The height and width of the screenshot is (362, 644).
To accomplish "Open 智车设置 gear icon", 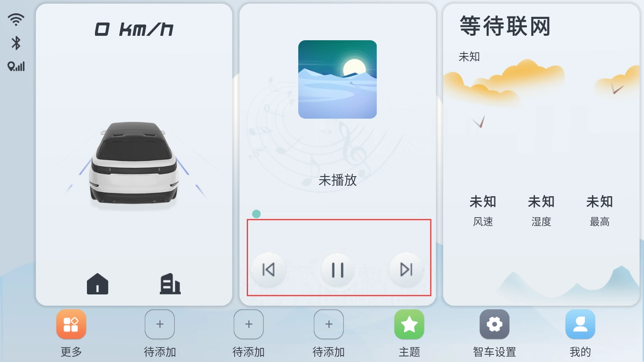I will pos(495,324).
